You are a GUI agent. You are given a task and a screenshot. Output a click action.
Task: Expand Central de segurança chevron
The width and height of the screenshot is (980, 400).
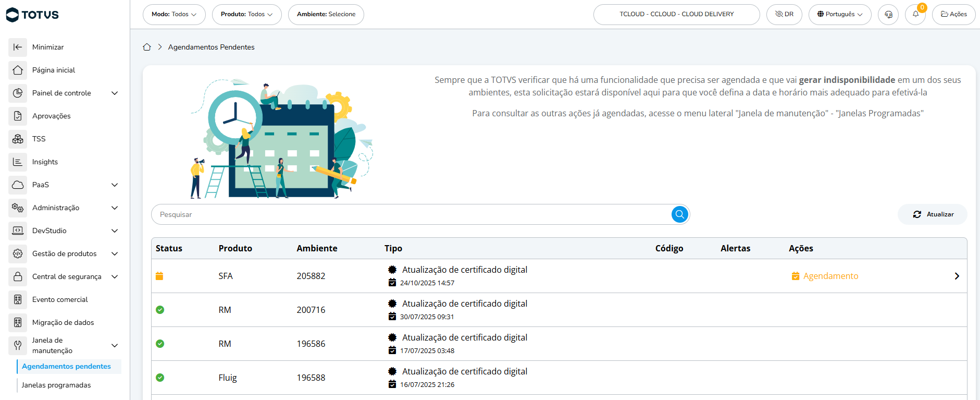[x=115, y=276]
